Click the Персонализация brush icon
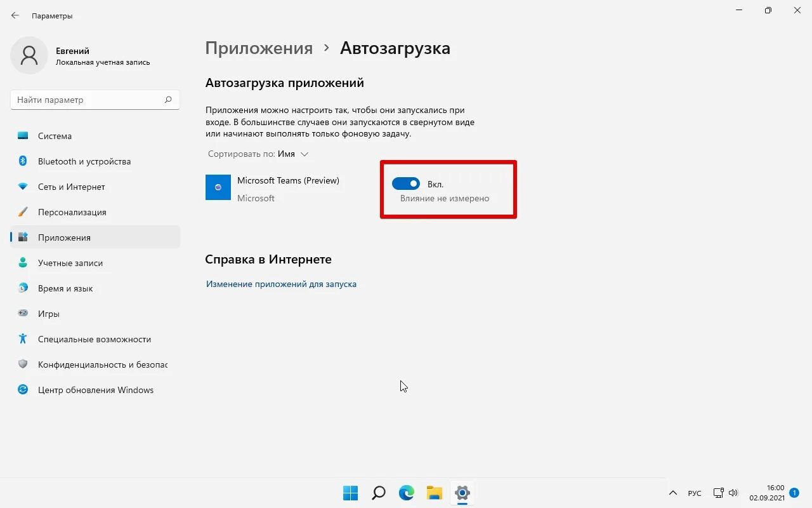Screen dimensions: 812x508 click(23, 212)
